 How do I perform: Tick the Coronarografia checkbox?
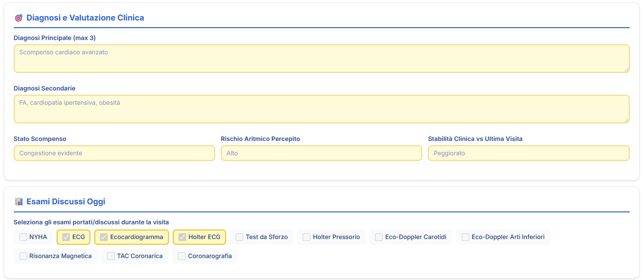182,256
